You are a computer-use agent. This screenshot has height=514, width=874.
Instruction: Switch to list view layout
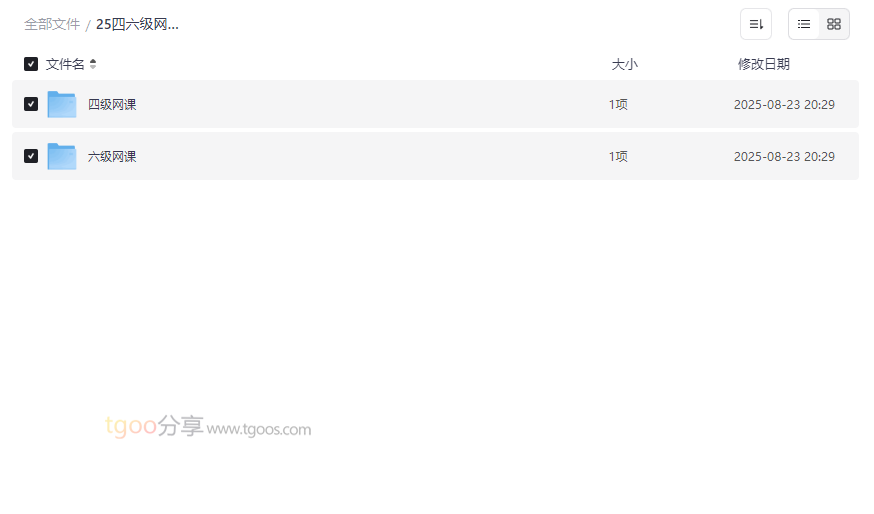click(804, 24)
